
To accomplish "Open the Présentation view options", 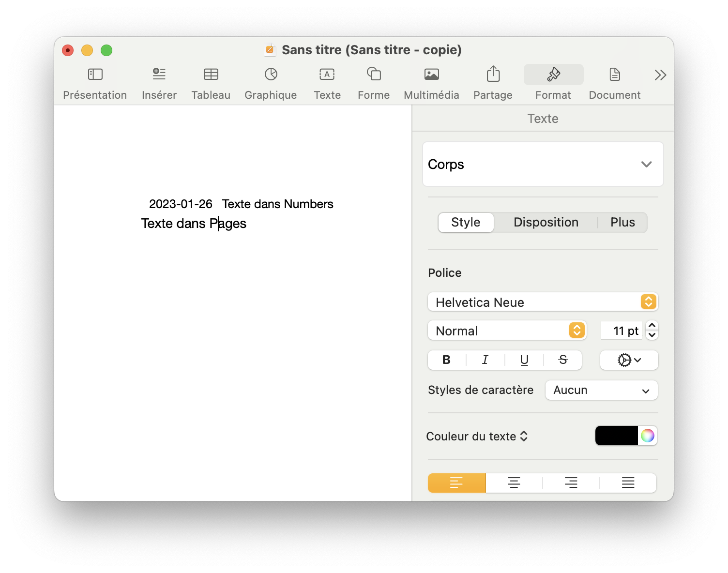I will 95,75.
